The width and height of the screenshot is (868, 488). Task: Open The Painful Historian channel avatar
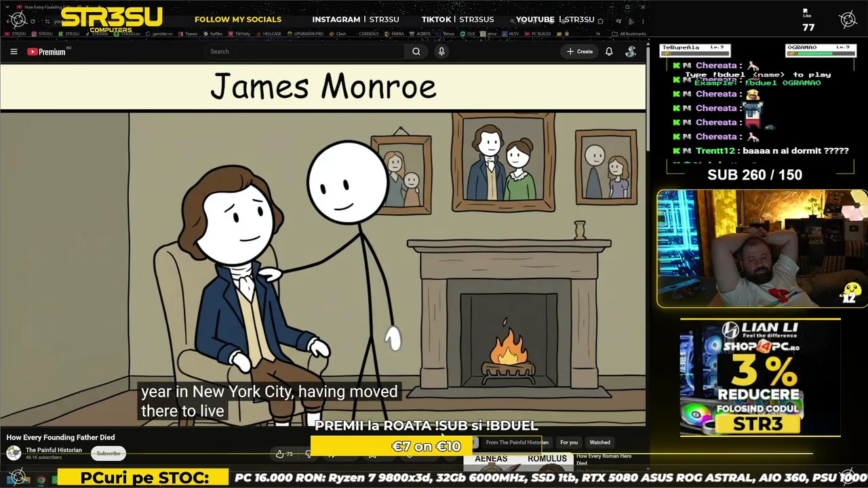pos(14,453)
